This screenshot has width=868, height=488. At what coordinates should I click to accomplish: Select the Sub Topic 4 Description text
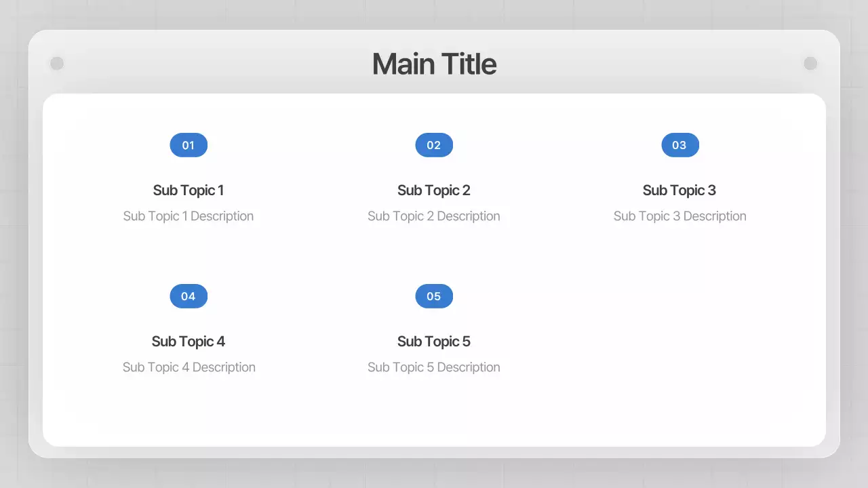click(x=189, y=367)
